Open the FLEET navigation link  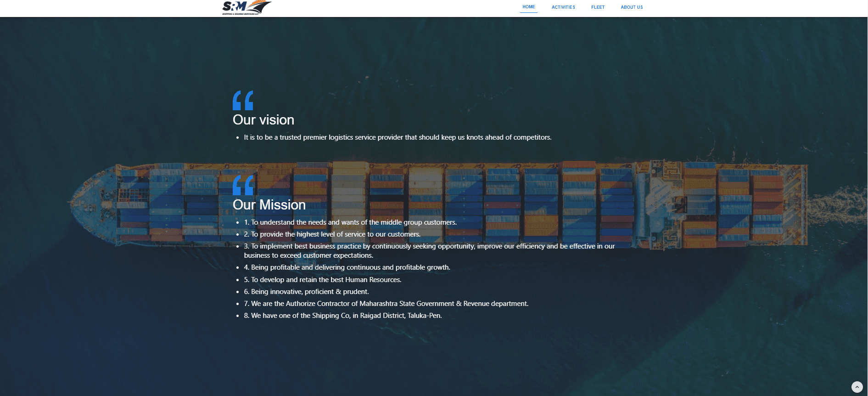(598, 7)
